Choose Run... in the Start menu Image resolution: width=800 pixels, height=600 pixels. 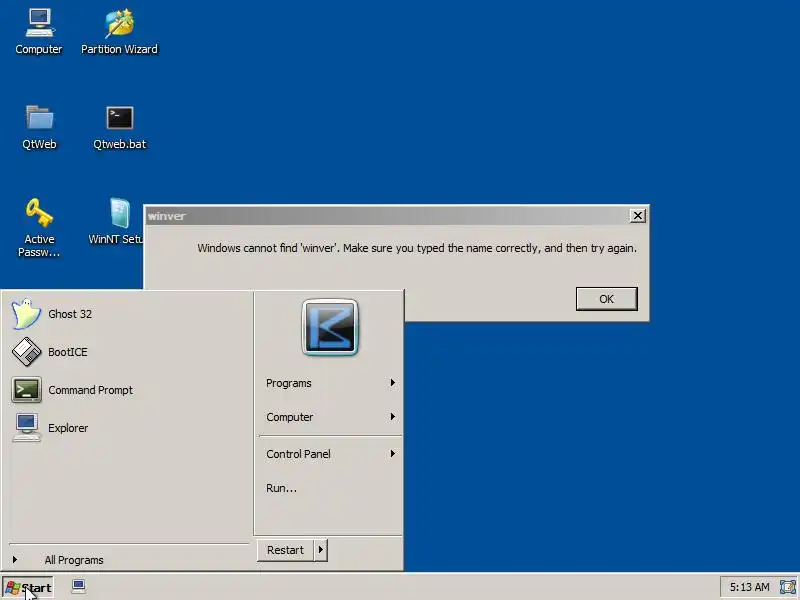[330, 488]
